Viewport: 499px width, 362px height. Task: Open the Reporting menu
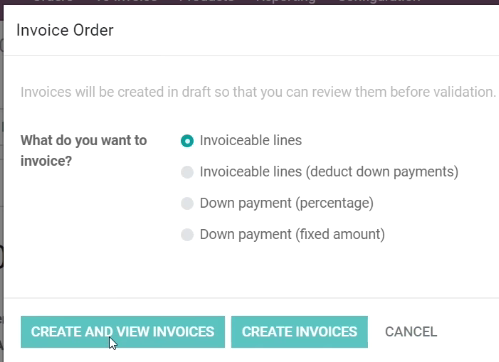286,2
